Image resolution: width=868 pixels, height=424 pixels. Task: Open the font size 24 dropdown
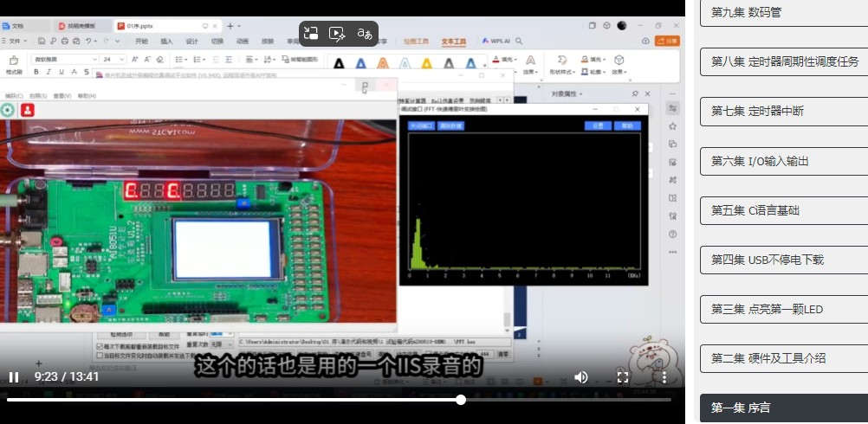(x=122, y=59)
